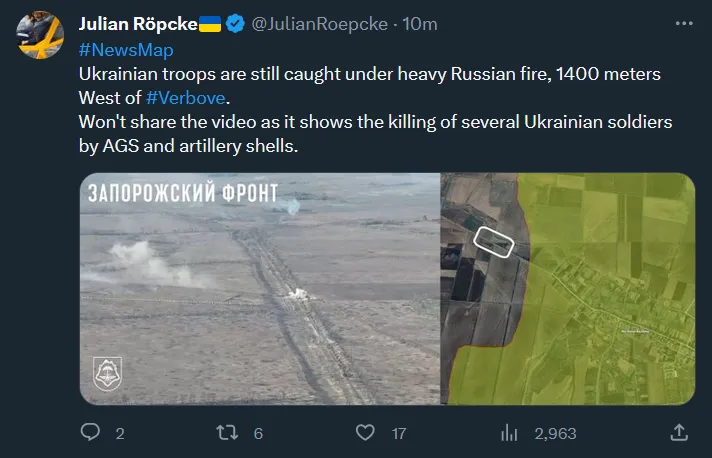This screenshot has height=458, width=712.
Task: Click the reply speech bubble icon
Action: [90, 433]
